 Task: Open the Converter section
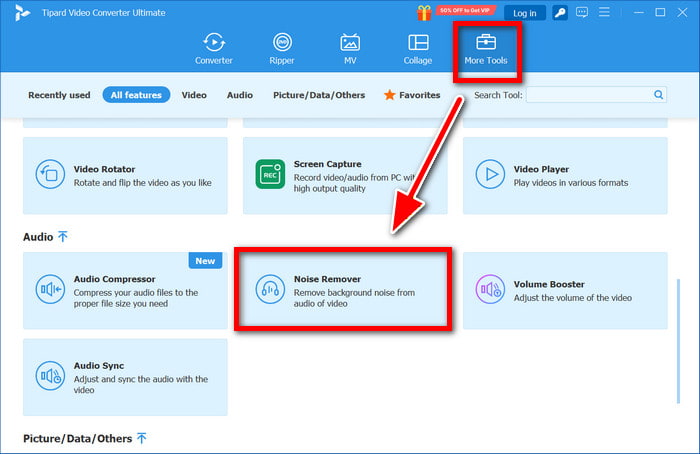pyautogui.click(x=213, y=48)
